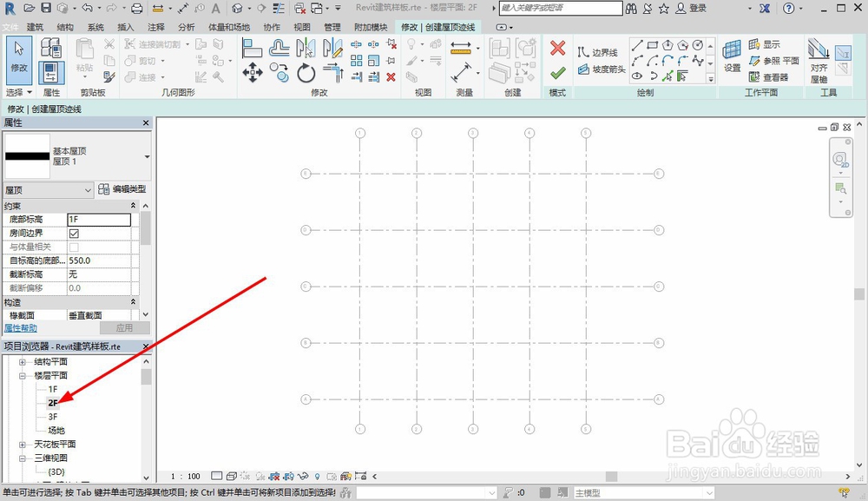The width and height of the screenshot is (868, 501).
Task: Open the 1F floor plan in browser
Action: point(53,389)
